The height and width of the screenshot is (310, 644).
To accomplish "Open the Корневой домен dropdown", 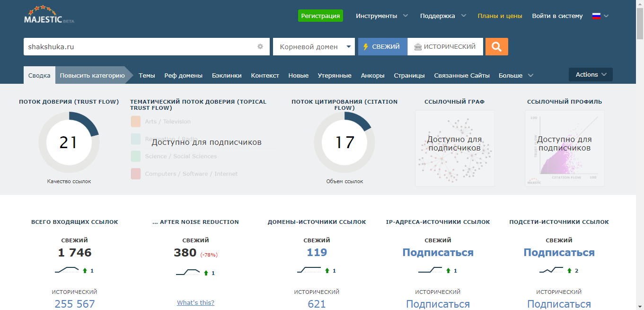I will click(314, 47).
